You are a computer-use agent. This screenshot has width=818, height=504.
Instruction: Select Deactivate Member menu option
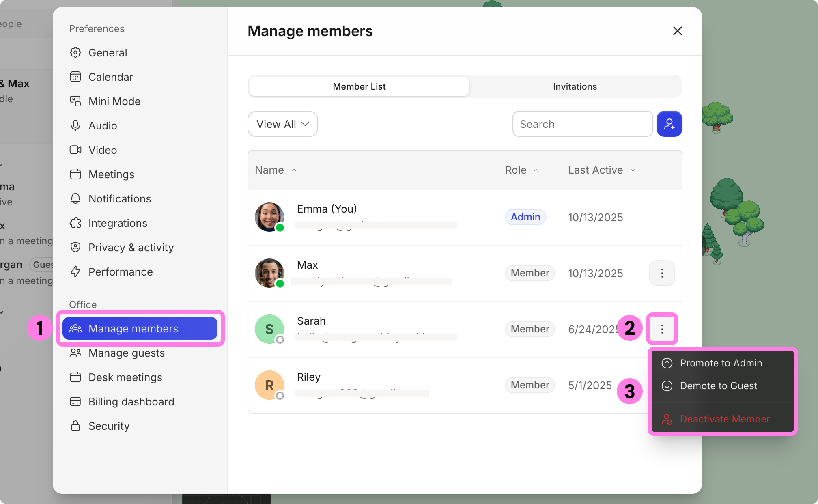pos(722,419)
